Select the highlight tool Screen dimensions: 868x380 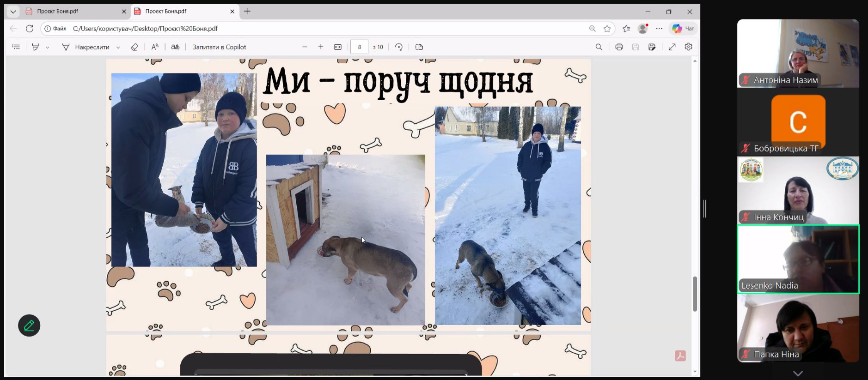pyautogui.click(x=36, y=47)
